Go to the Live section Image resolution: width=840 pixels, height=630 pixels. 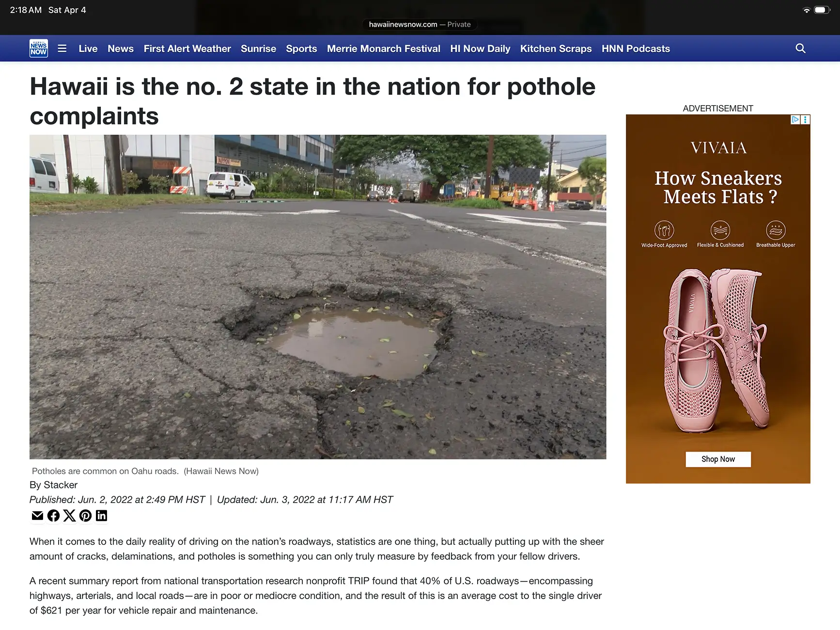(88, 48)
